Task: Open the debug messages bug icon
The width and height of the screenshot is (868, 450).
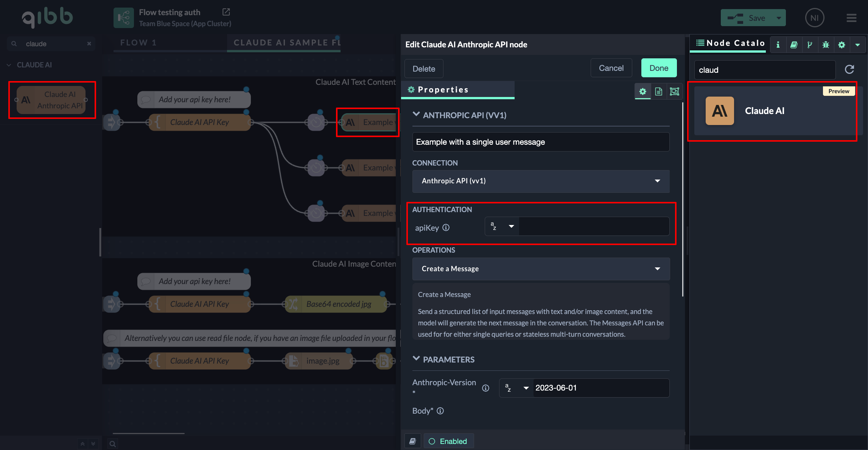Action: tap(826, 45)
